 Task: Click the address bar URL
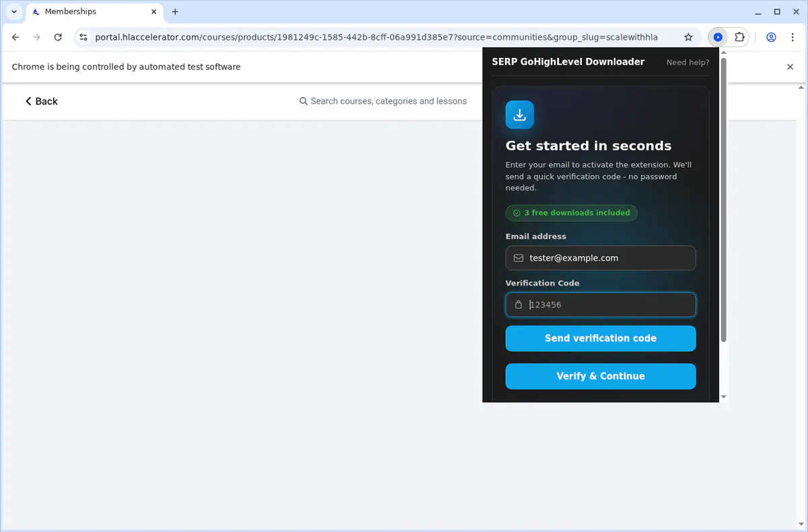tap(376, 37)
